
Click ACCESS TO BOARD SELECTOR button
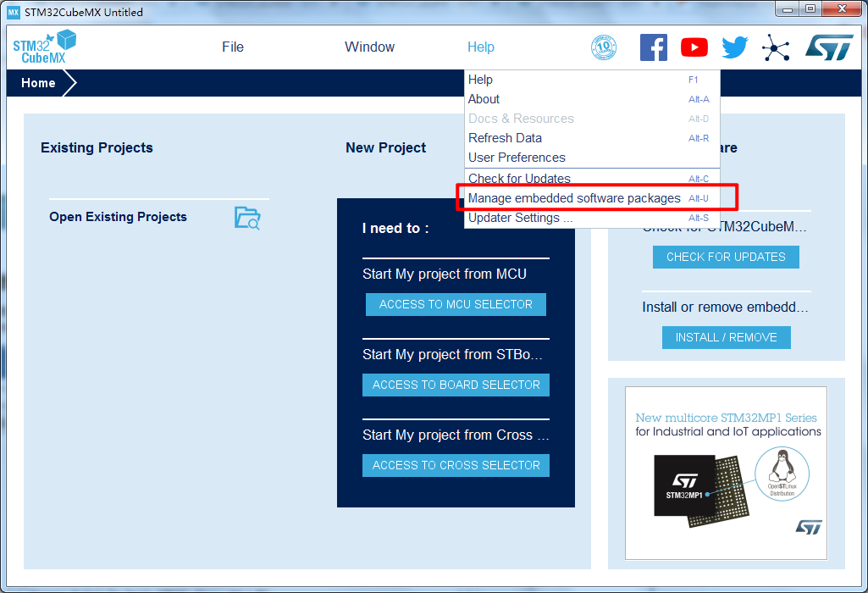point(456,385)
